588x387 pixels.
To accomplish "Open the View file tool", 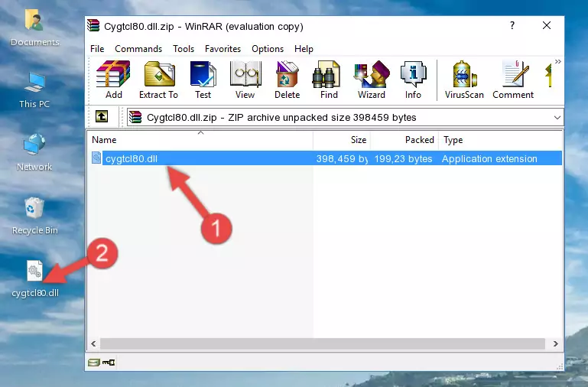I will 245,80.
